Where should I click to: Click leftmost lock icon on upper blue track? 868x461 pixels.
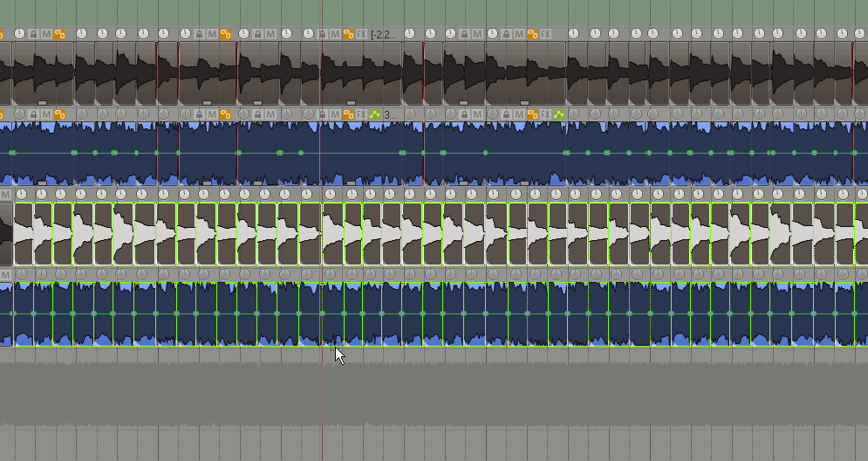pyautogui.click(x=33, y=114)
